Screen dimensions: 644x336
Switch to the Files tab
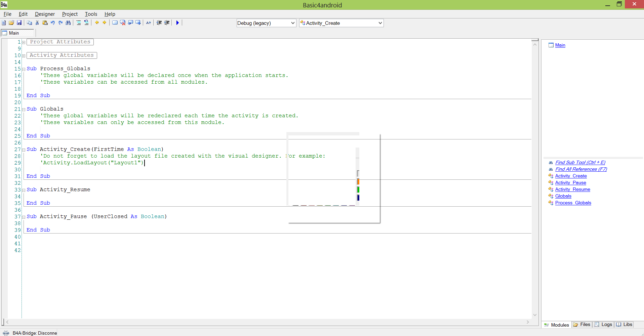(582, 325)
